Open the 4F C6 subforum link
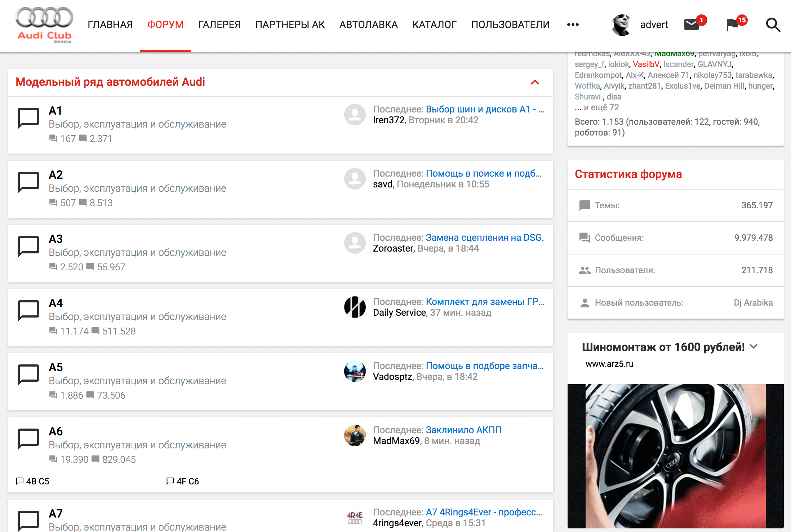This screenshot has width=791, height=532. (x=188, y=481)
